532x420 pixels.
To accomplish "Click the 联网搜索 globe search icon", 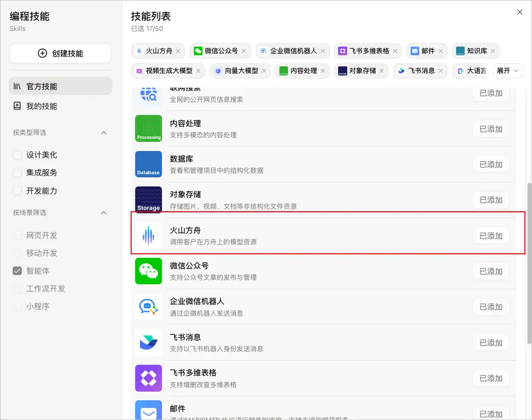I will (148, 95).
